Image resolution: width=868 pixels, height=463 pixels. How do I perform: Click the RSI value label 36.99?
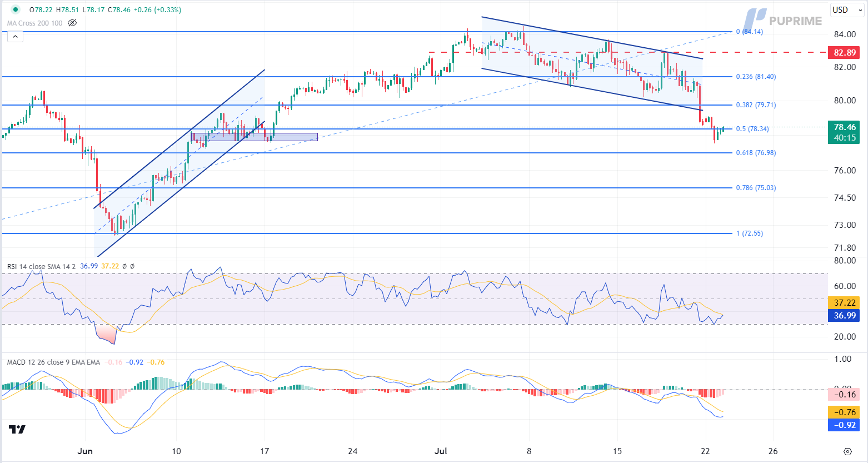click(x=844, y=315)
